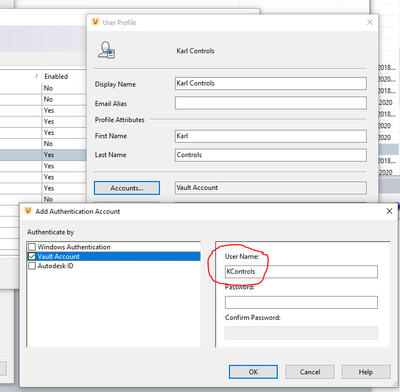
Task: Click the Vault logo in Add Authentication Account title
Action: point(28,211)
